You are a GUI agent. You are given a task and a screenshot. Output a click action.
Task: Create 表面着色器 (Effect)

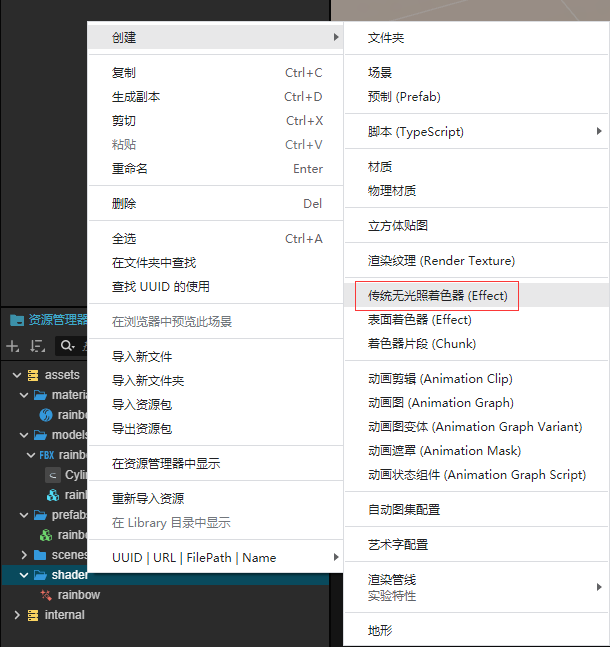point(477,320)
